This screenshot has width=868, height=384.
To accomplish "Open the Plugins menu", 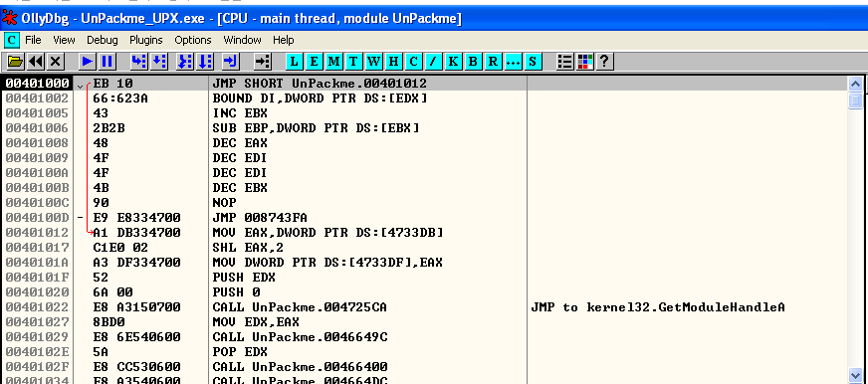I will pos(146,40).
